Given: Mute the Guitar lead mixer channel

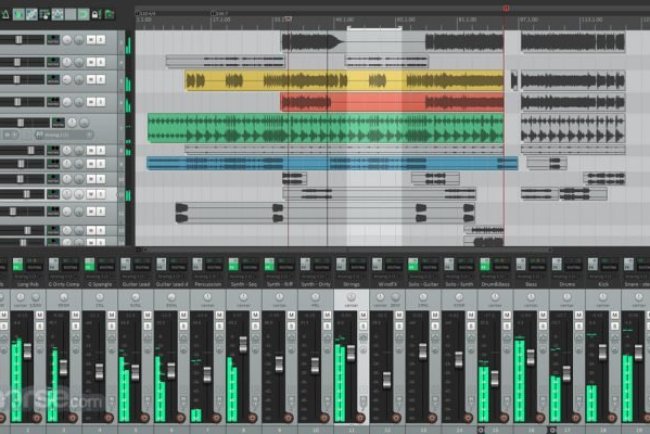Looking at the screenshot, I should coord(146,317).
